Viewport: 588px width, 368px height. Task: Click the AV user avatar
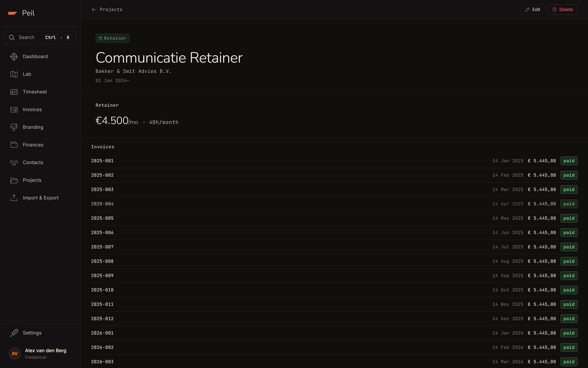[x=15, y=354]
